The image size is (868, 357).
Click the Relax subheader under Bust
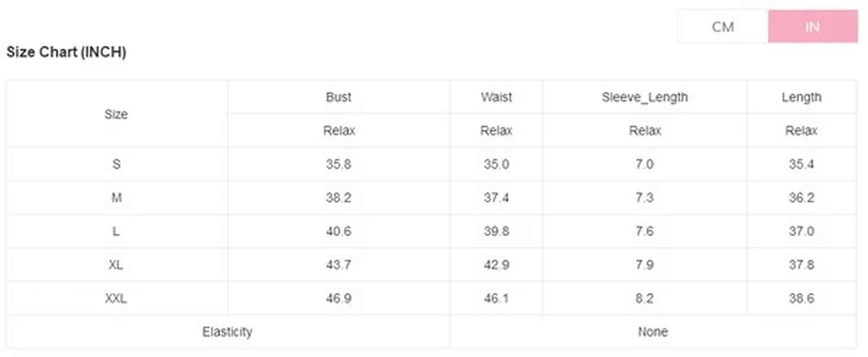click(339, 131)
